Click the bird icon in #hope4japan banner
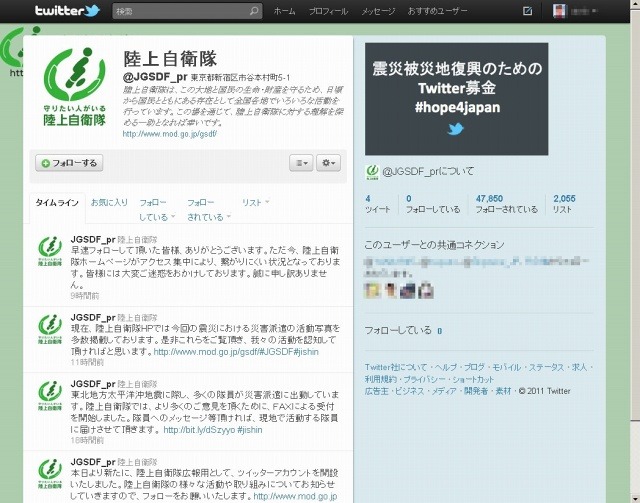 [x=456, y=129]
